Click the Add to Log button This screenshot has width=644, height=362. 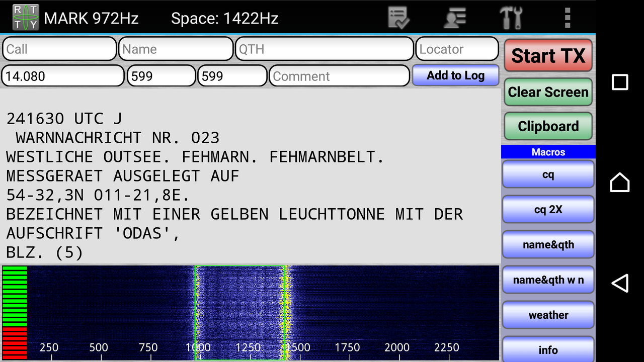[456, 75]
